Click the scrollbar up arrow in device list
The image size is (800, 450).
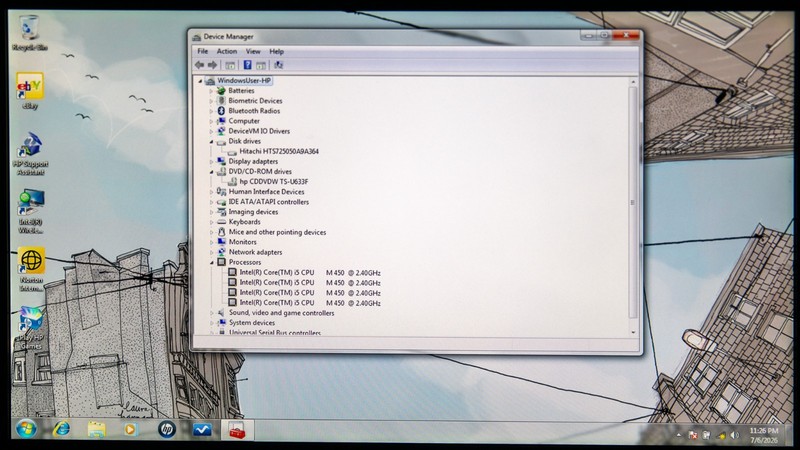click(633, 82)
